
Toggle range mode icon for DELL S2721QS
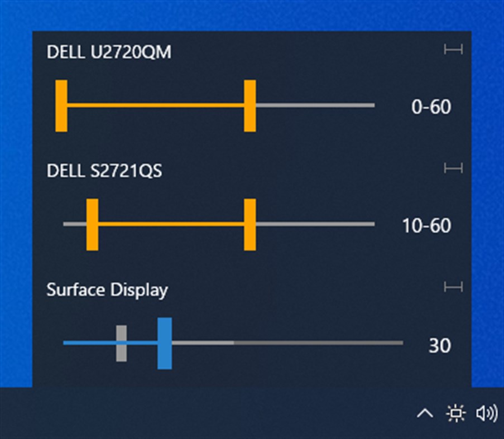(x=453, y=168)
